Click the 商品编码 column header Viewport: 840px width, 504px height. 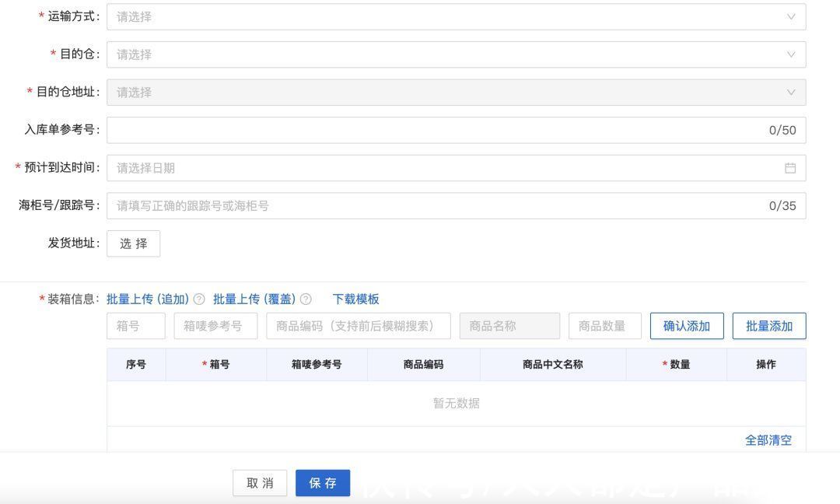coord(424,364)
